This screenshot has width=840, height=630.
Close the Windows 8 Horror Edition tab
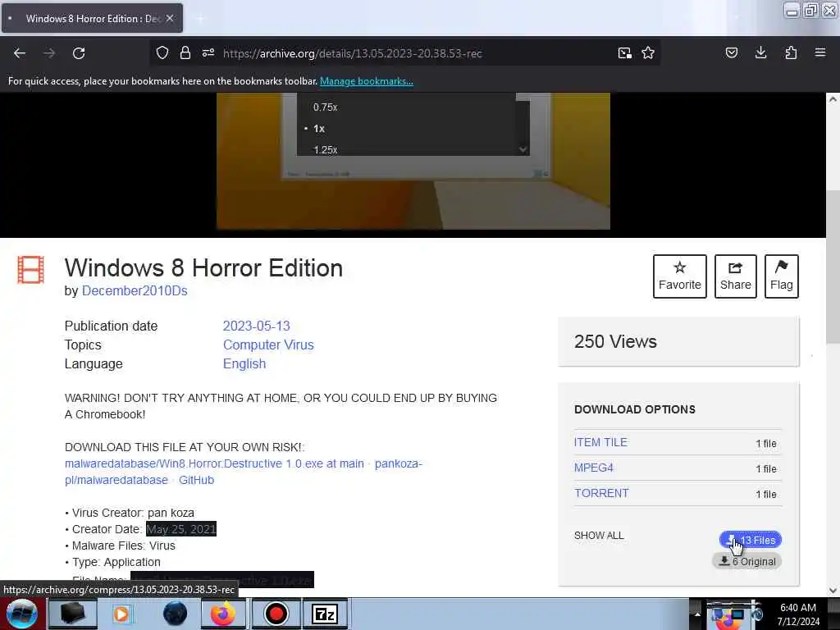coord(170,18)
